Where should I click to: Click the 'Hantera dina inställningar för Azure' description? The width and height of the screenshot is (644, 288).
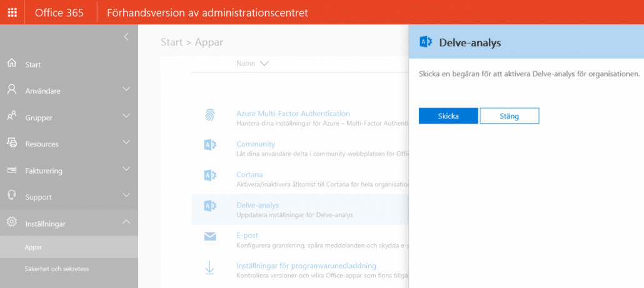click(323, 124)
